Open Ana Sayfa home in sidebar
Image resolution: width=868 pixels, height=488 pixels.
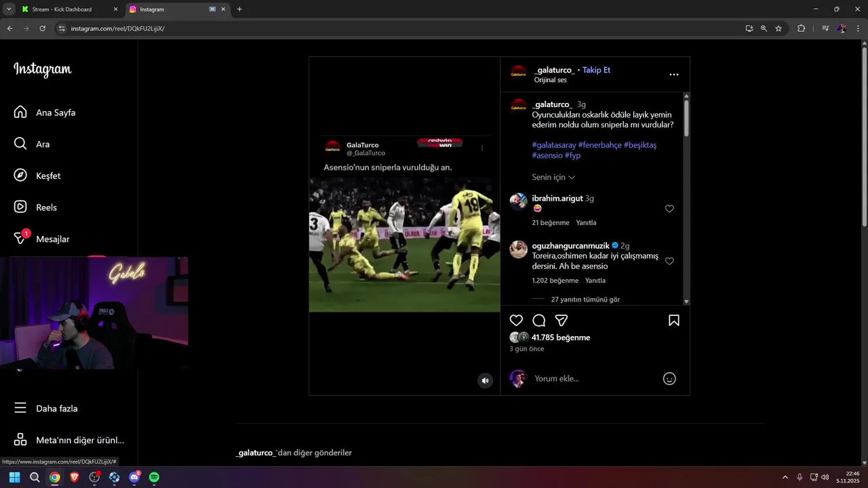pyautogui.click(x=45, y=113)
